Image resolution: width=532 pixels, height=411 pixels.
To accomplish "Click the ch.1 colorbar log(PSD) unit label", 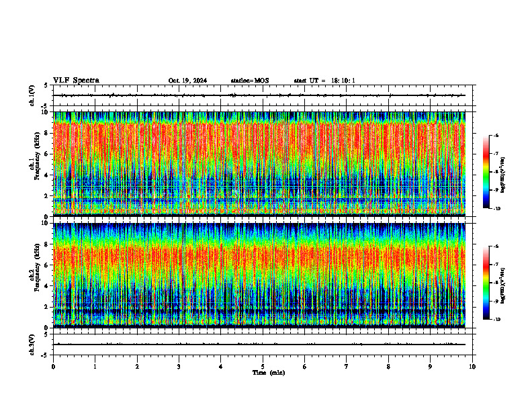I will (x=503, y=175).
